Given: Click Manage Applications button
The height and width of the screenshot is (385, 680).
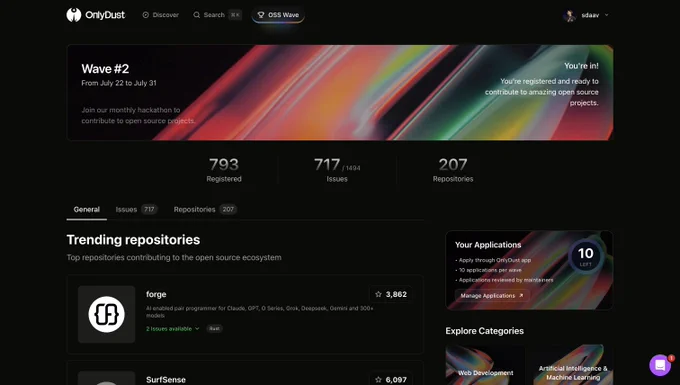Looking at the screenshot, I should click(492, 296).
